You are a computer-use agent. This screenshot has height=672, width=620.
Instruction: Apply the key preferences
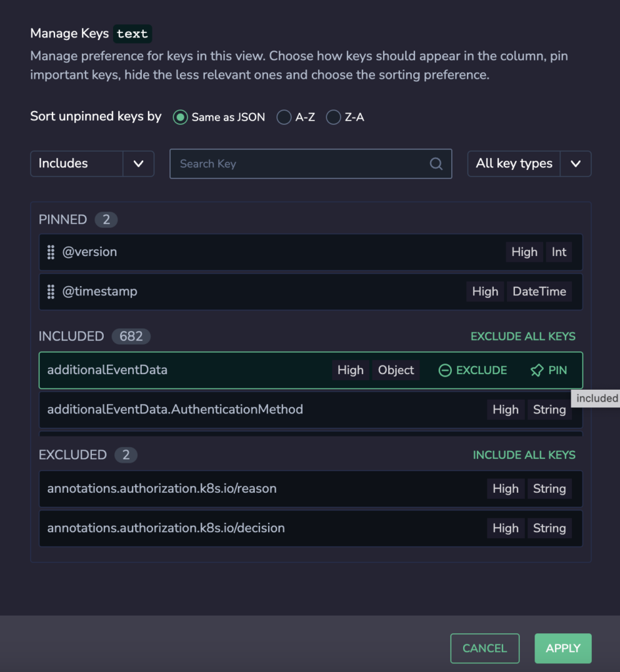pos(563,648)
